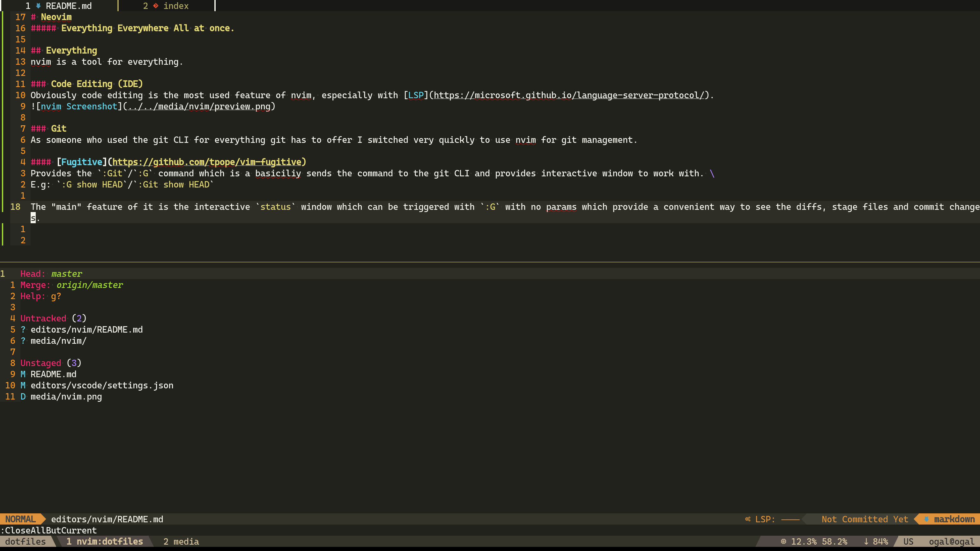Click the 'markdown' filetype label

point(954,519)
